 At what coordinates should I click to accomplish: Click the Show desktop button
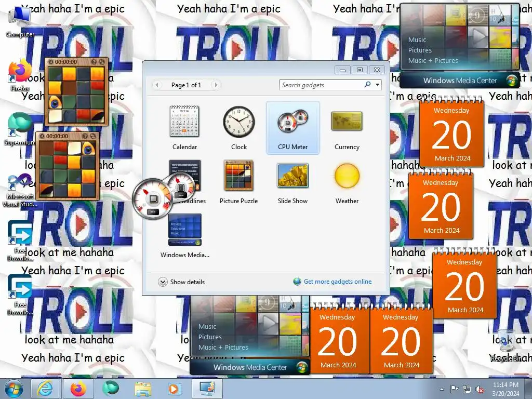(528, 389)
